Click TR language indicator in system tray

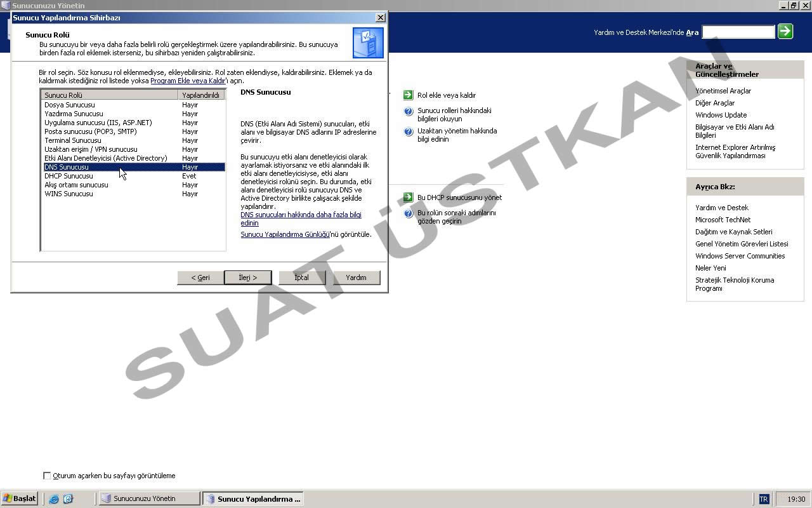coord(764,499)
